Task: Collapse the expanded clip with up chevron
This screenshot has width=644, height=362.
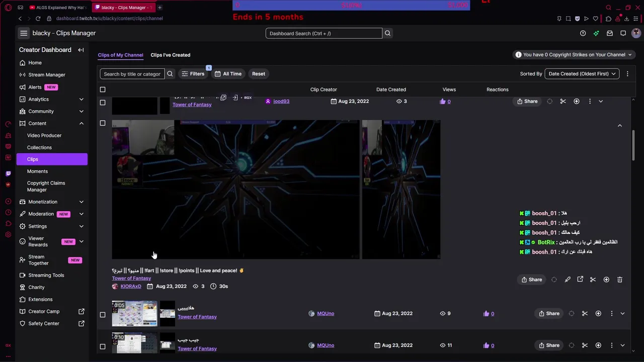Action: coord(620,125)
